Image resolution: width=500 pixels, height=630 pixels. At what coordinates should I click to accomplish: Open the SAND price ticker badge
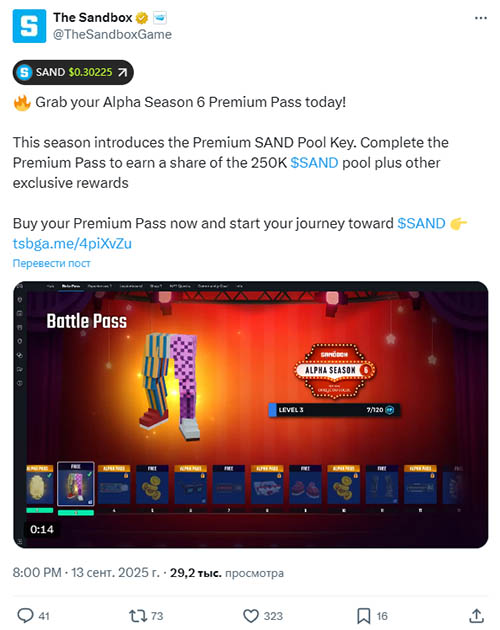(73, 72)
